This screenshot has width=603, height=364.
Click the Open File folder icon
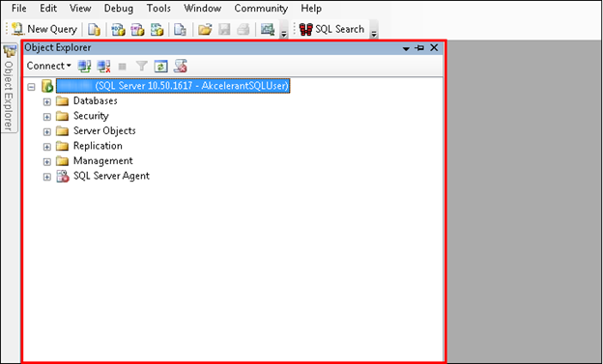(x=205, y=29)
